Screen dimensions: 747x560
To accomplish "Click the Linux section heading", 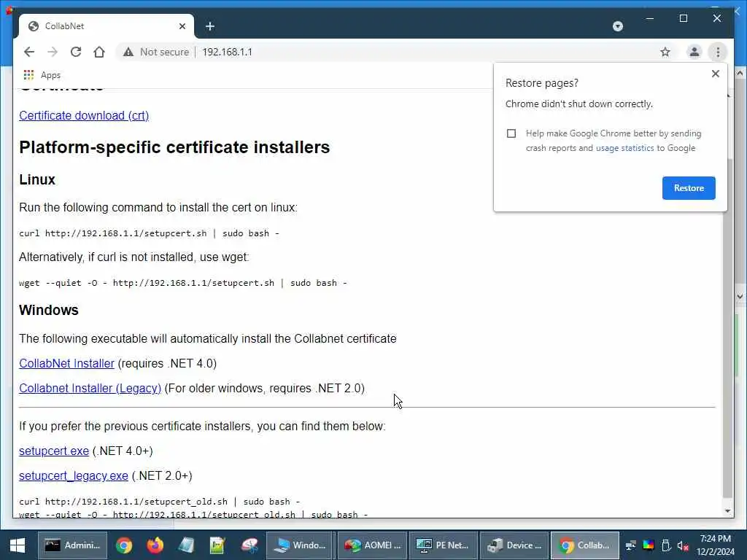I will click(37, 179).
